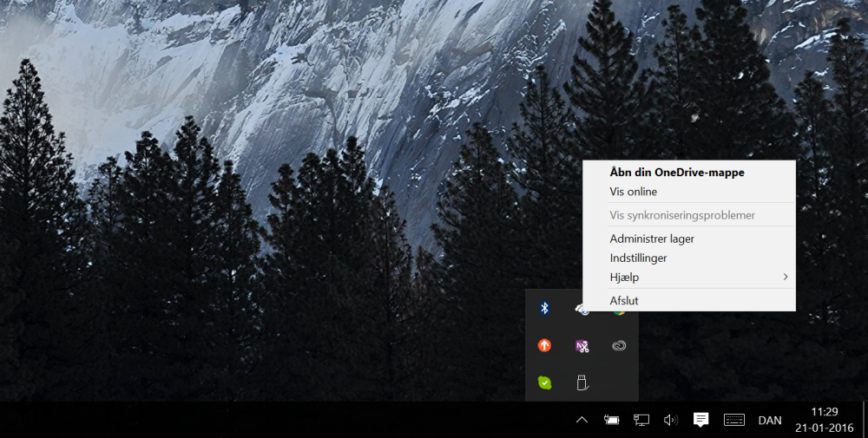Click the battery power icon
868x438 pixels.
[612, 420]
